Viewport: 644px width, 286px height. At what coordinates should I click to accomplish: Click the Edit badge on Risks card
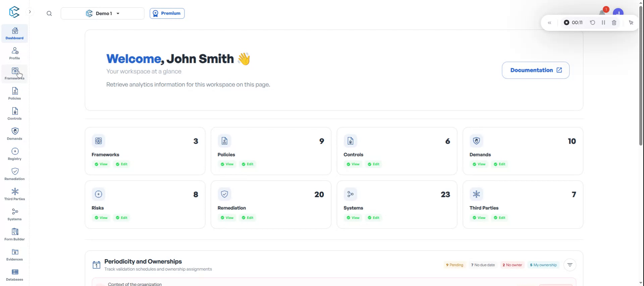click(x=121, y=218)
